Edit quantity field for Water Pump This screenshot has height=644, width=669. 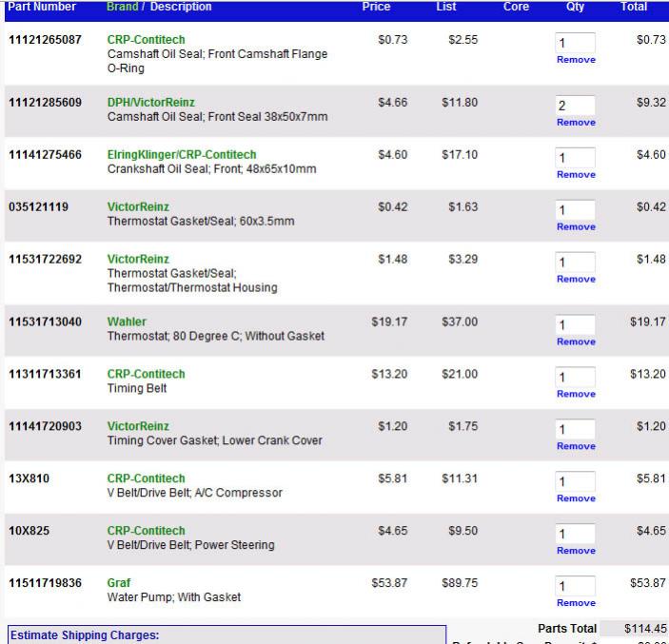coord(576,586)
